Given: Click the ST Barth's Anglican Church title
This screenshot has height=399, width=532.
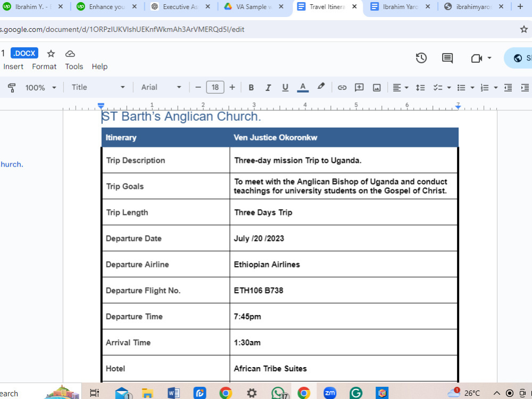Looking at the screenshot, I should [x=181, y=117].
